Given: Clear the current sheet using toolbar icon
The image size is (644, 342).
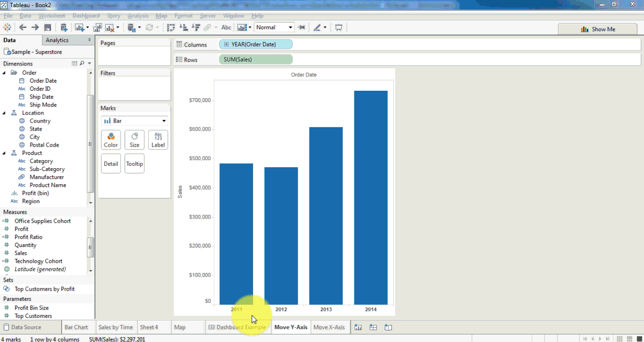Looking at the screenshot, I should [x=108, y=27].
